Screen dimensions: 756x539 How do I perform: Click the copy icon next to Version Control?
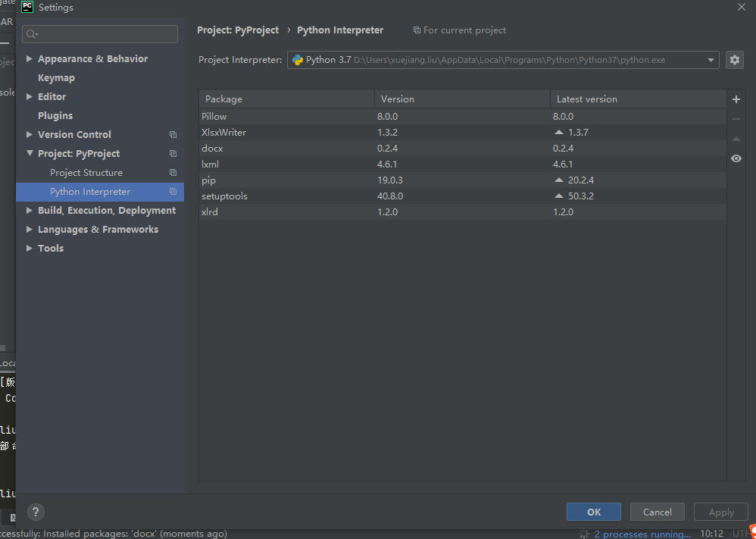click(173, 135)
